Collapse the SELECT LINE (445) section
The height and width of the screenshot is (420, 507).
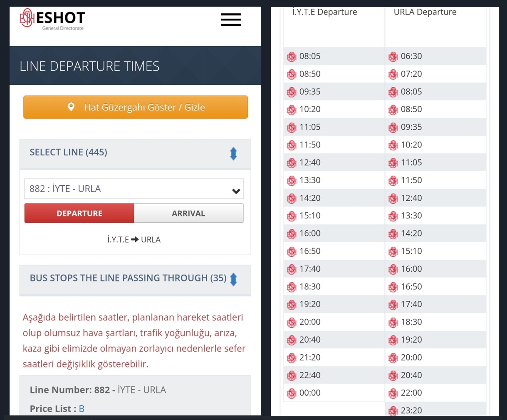pyautogui.click(x=233, y=153)
